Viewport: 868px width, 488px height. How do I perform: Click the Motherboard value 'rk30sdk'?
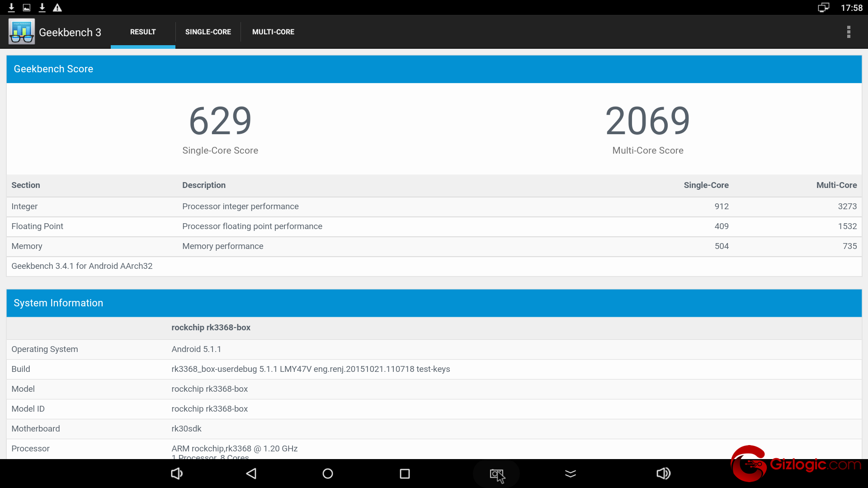coord(186,429)
